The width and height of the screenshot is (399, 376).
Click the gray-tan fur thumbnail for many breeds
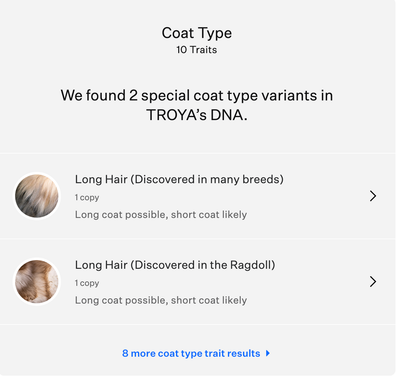(37, 196)
